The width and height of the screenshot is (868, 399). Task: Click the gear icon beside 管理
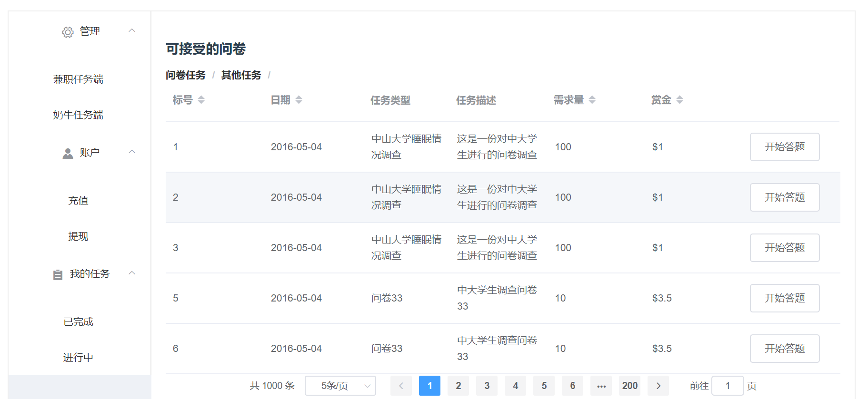click(68, 32)
